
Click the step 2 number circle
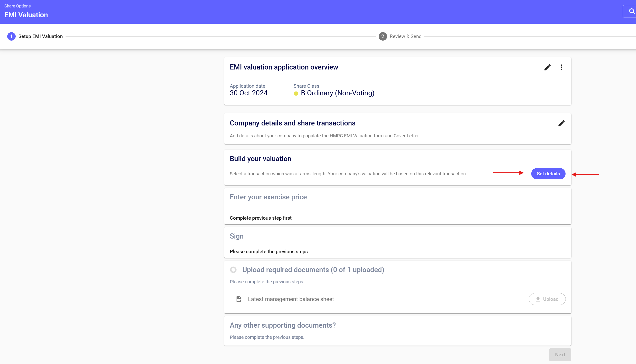click(x=382, y=37)
